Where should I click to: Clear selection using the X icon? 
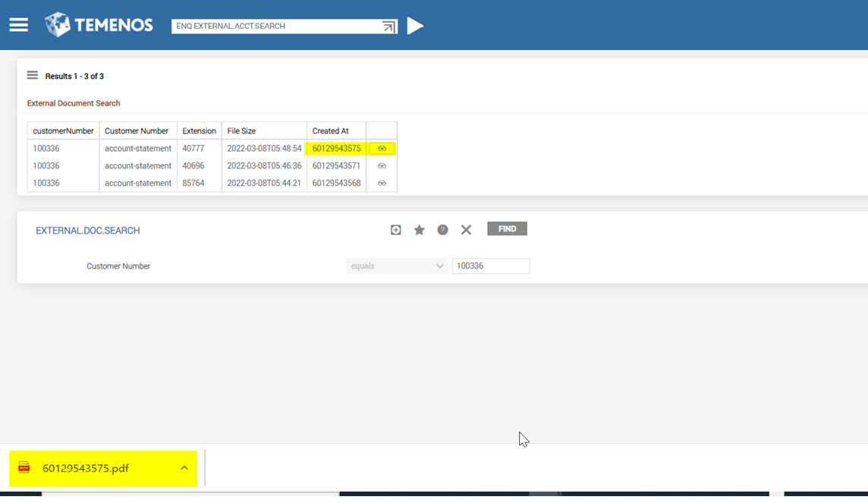click(466, 230)
